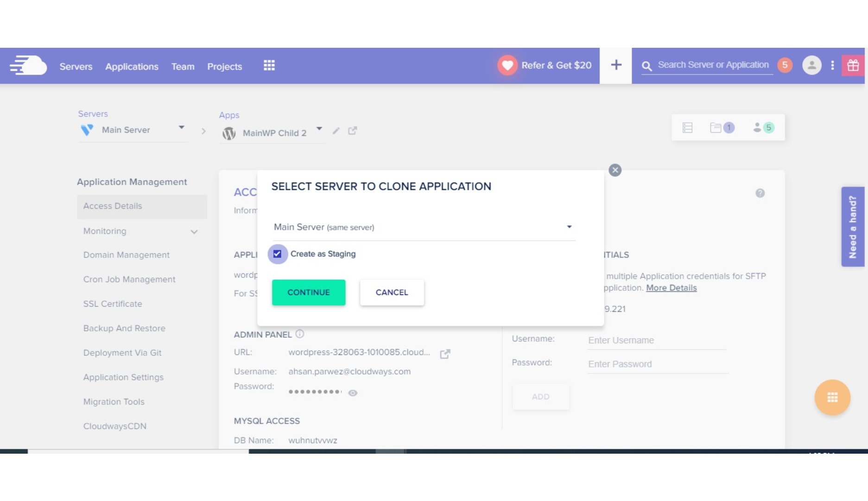Click the Admin Panel info icon
The width and height of the screenshot is (868, 501).
tap(300, 334)
